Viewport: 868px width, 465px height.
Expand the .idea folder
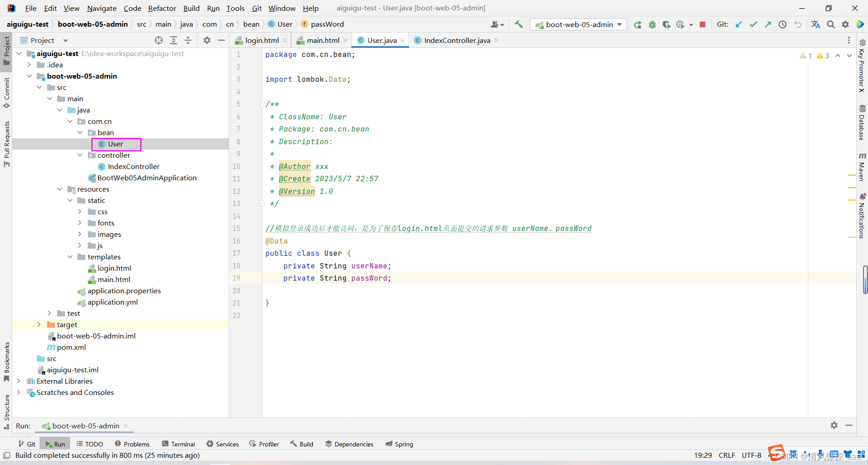(x=29, y=65)
